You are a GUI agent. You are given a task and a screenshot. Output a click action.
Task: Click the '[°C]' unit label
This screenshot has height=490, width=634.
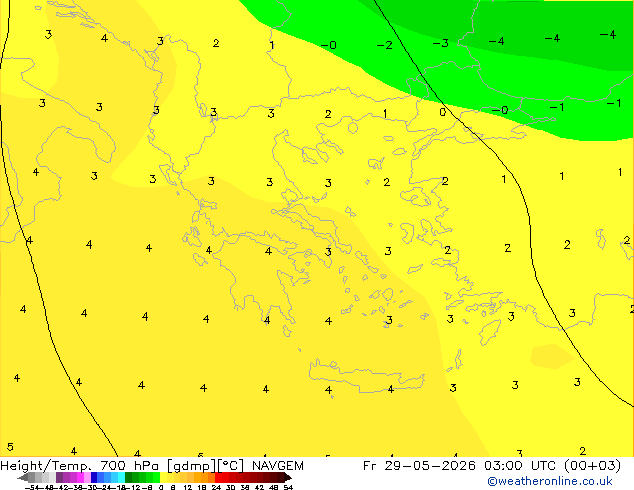pos(231,466)
